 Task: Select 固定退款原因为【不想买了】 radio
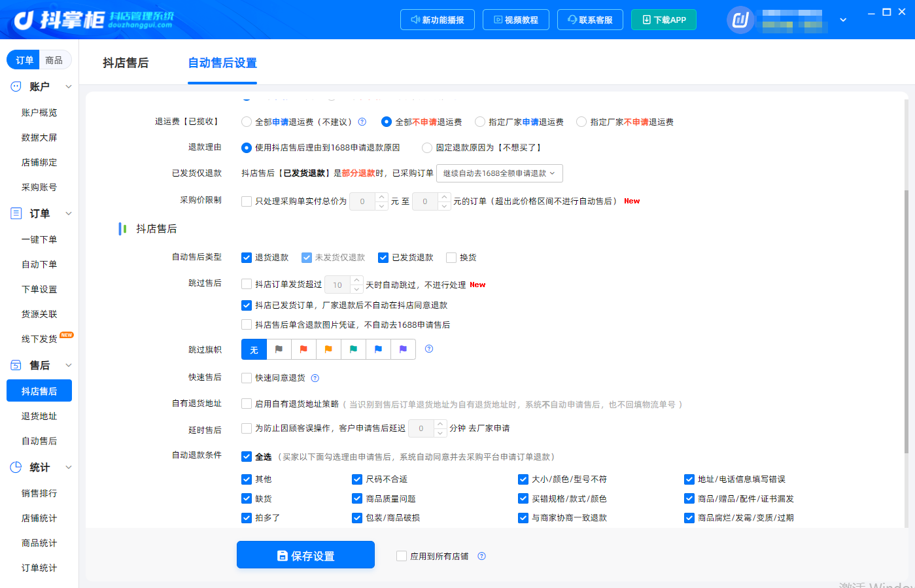pos(427,148)
